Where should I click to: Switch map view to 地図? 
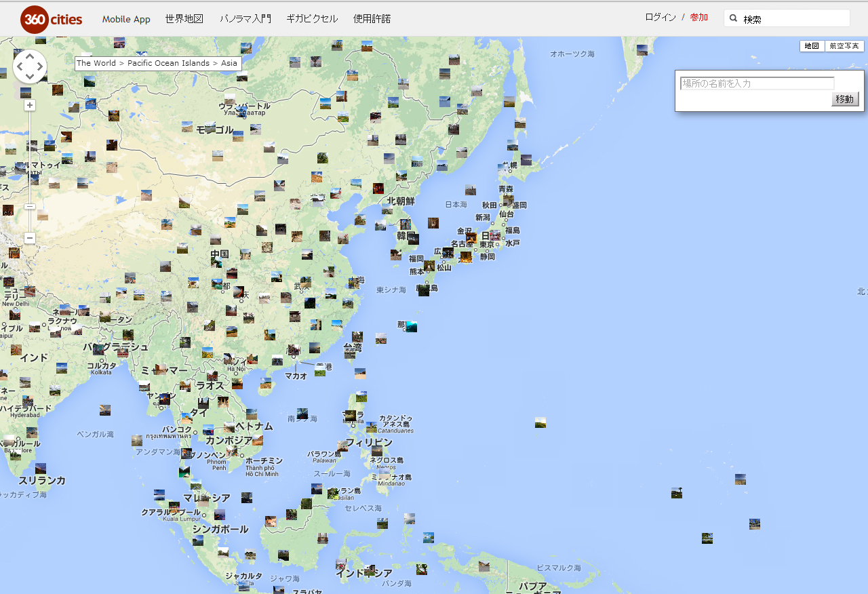812,46
